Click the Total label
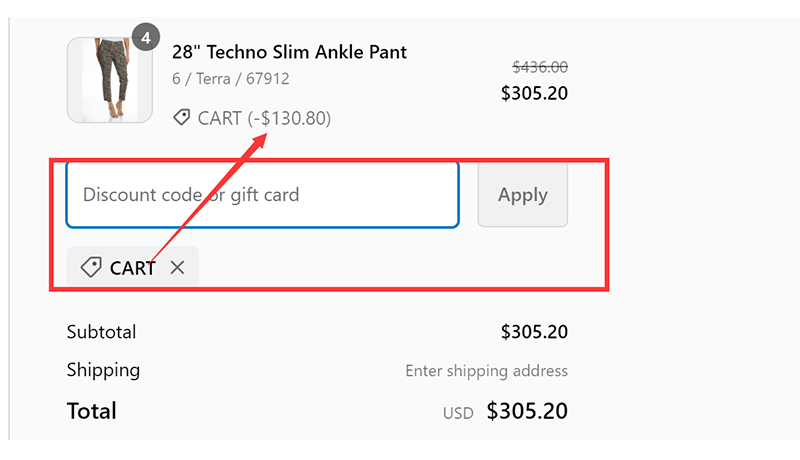Screen dimensions: 800x460 (91, 411)
